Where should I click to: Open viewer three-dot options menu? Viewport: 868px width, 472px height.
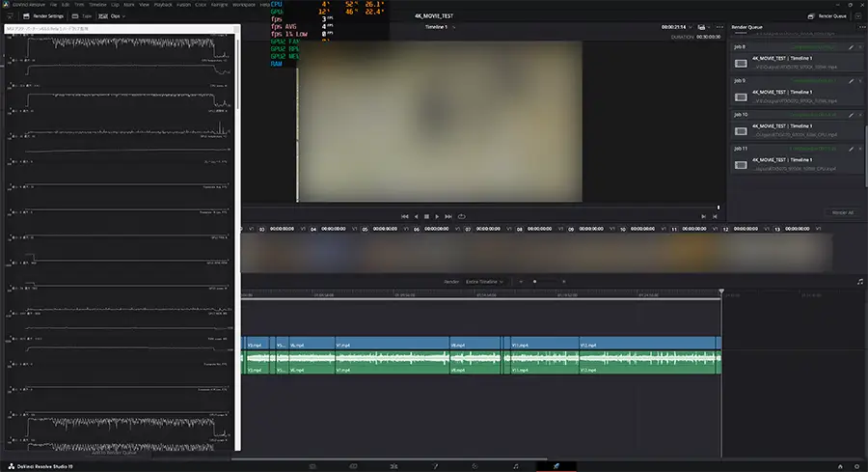pyautogui.click(x=719, y=27)
